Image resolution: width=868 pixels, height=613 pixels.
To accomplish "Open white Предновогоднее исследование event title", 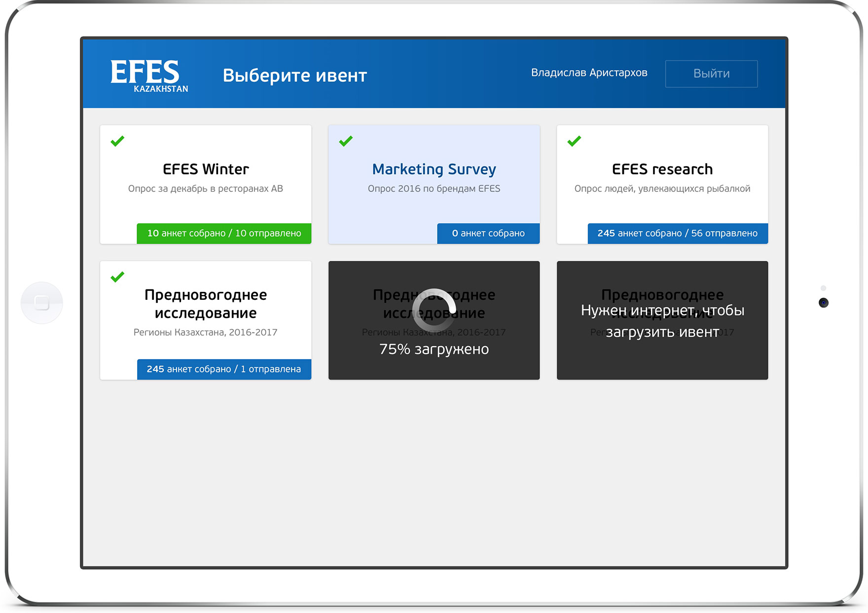I will [206, 304].
